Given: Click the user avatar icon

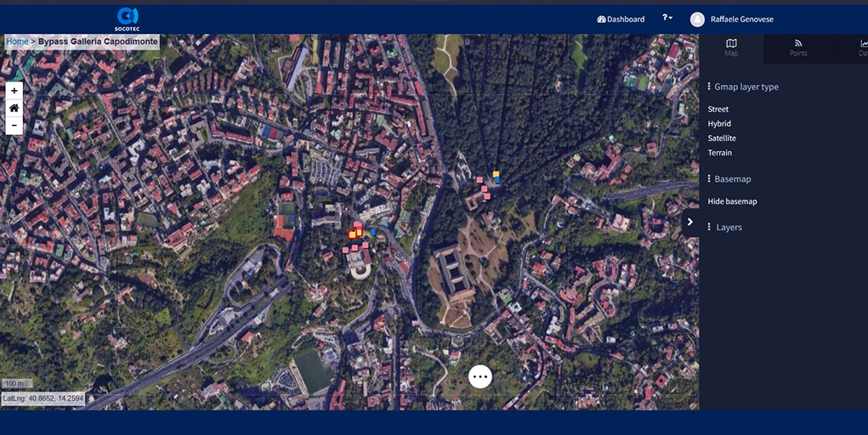Looking at the screenshot, I should pos(697,20).
